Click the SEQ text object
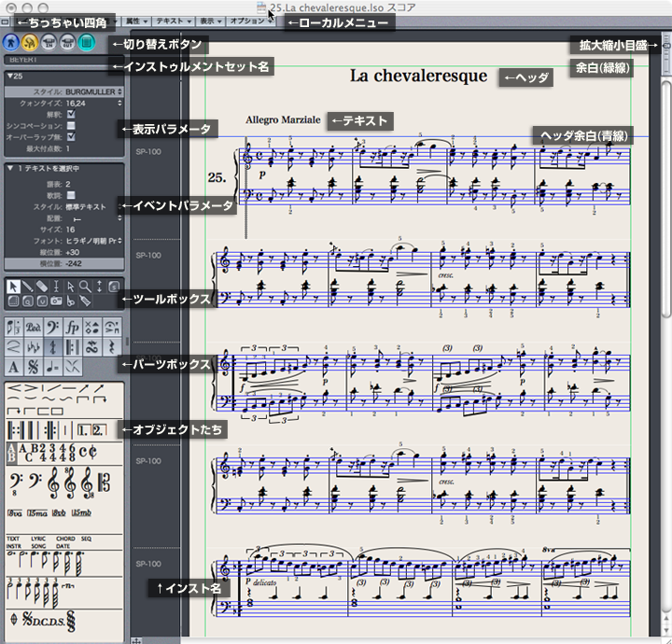 click(x=86, y=539)
